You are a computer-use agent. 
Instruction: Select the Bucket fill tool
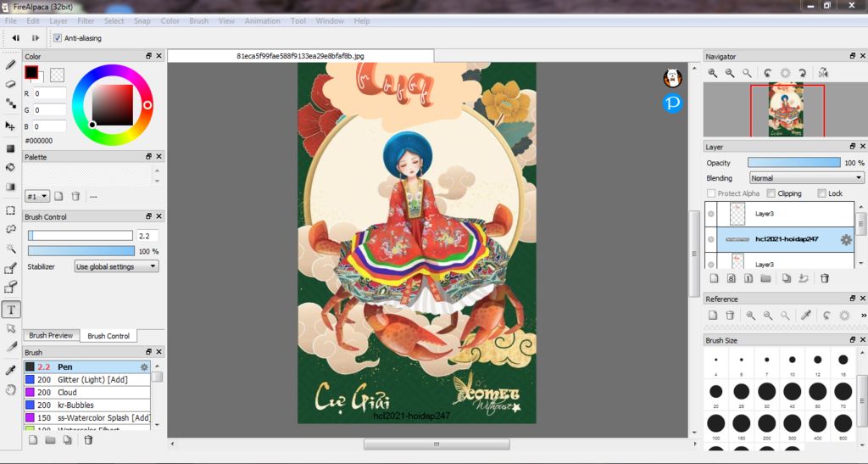click(x=10, y=167)
